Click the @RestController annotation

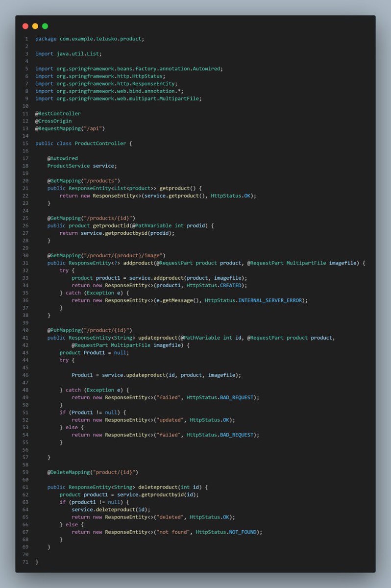coord(58,113)
